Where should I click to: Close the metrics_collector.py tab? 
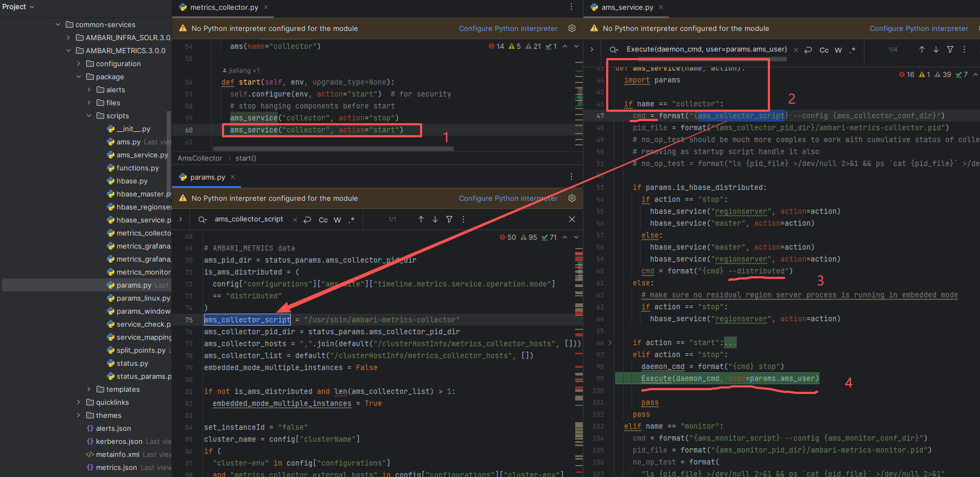tap(266, 7)
